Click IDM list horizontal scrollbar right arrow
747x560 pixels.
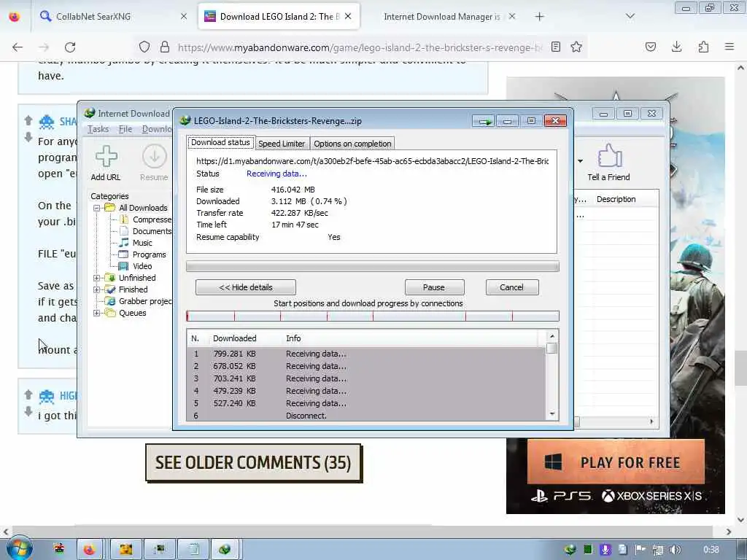coord(651,421)
